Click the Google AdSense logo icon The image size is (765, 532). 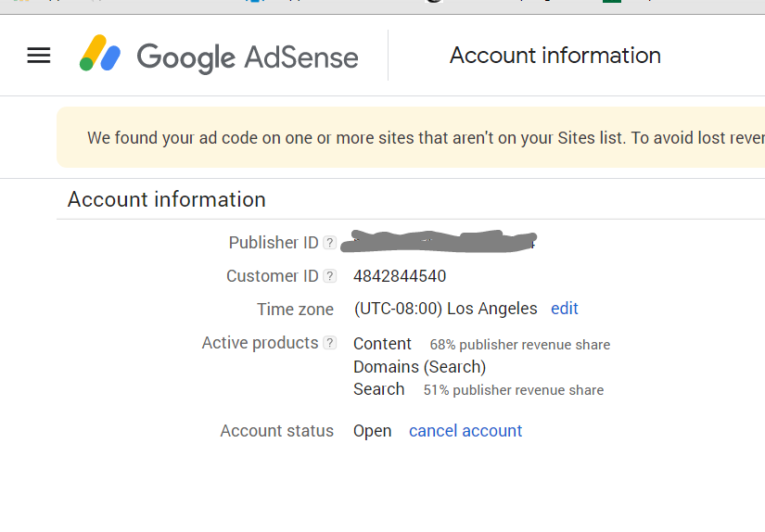pos(100,53)
